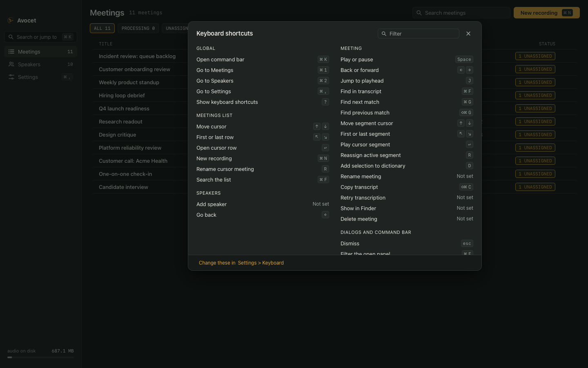The image size is (588, 368).
Task: Click the Open command bar shortcut key
Action: [323, 59]
